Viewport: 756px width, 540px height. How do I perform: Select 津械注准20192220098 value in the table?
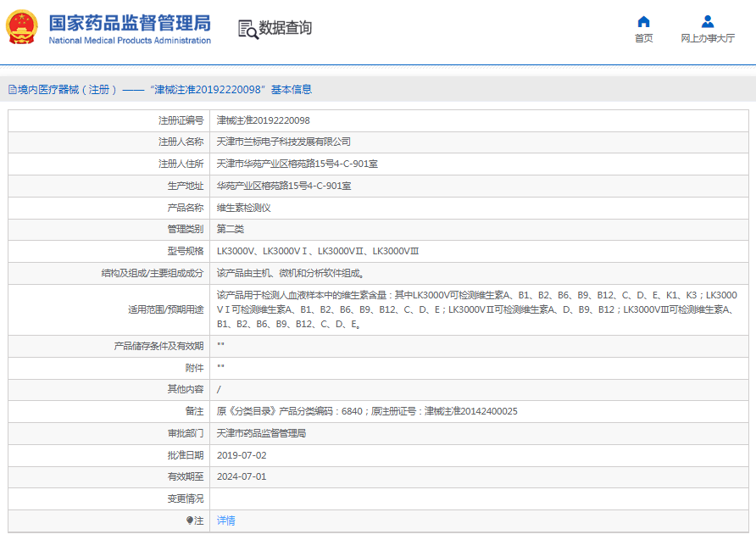pos(264,120)
